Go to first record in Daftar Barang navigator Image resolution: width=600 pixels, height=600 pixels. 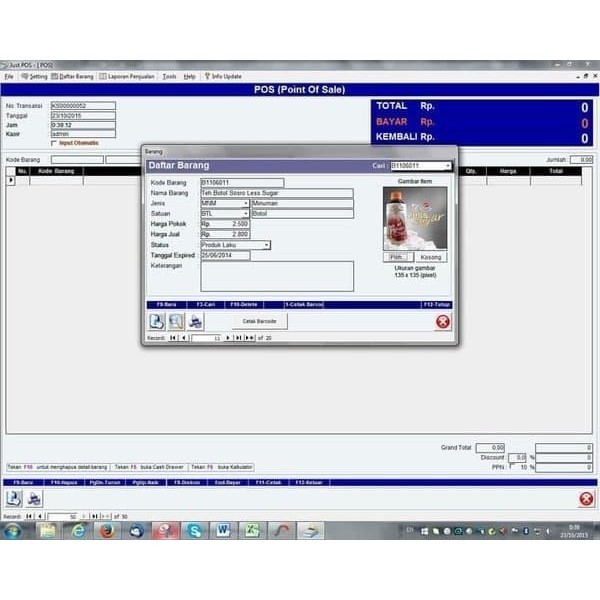point(173,338)
